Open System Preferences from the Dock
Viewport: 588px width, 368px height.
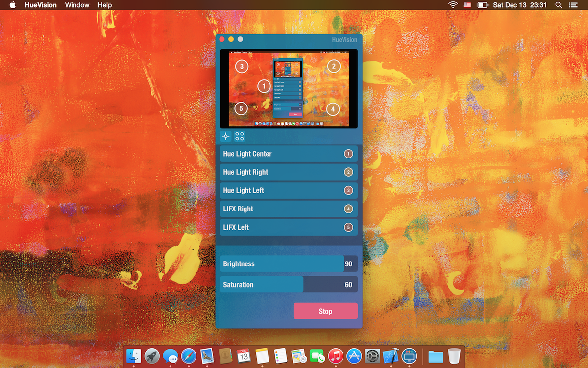(x=372, y=356)
